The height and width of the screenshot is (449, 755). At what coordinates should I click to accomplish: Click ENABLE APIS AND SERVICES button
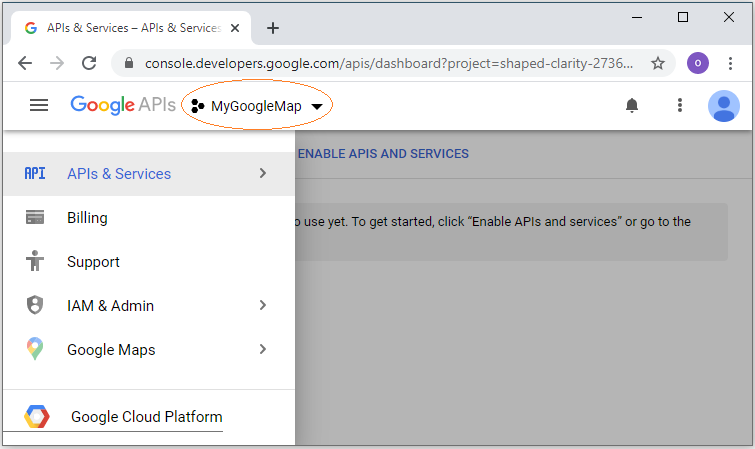383,154
